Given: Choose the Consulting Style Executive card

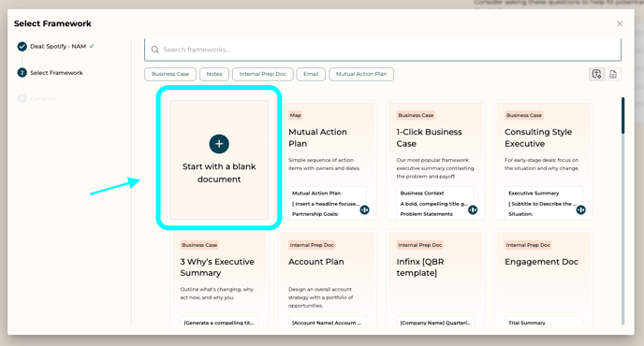Looking at the screenshot, I should tap(543, 160).
